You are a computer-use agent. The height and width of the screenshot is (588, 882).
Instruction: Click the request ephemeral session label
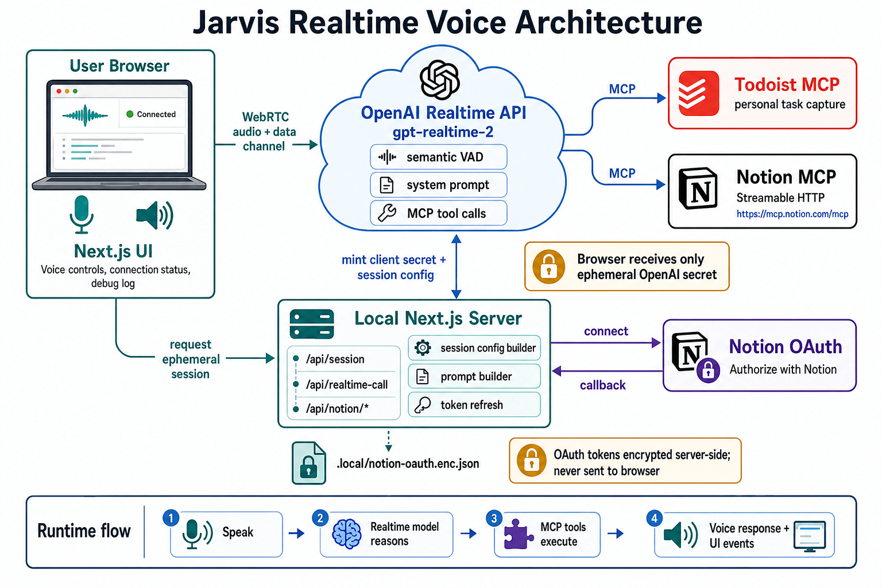[x=191, y=359]
